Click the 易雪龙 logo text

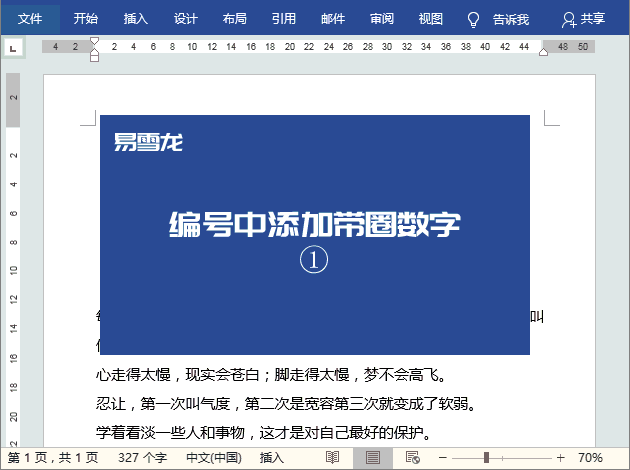pos(148,142)
